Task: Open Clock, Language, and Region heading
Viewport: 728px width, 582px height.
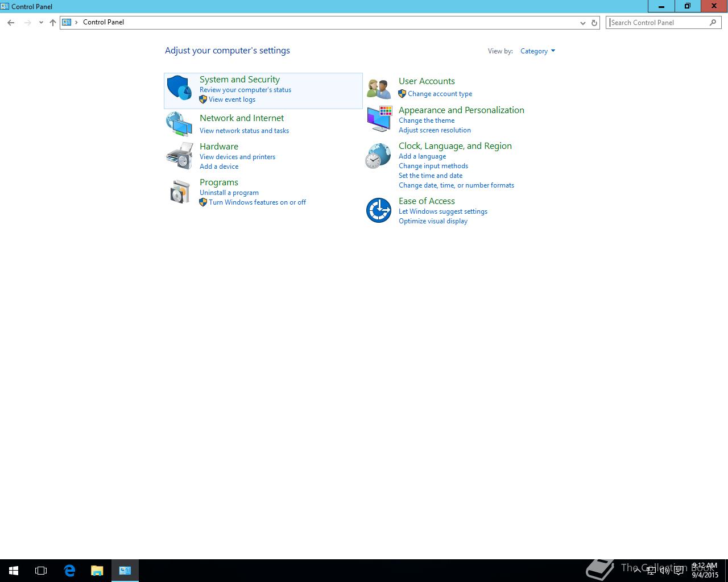Action: [455, 146]
